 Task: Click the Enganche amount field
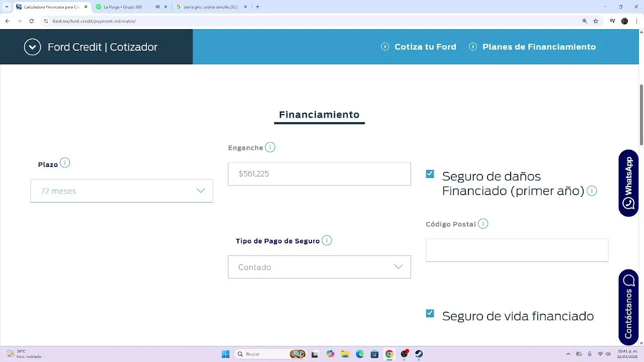click(319, 173)
